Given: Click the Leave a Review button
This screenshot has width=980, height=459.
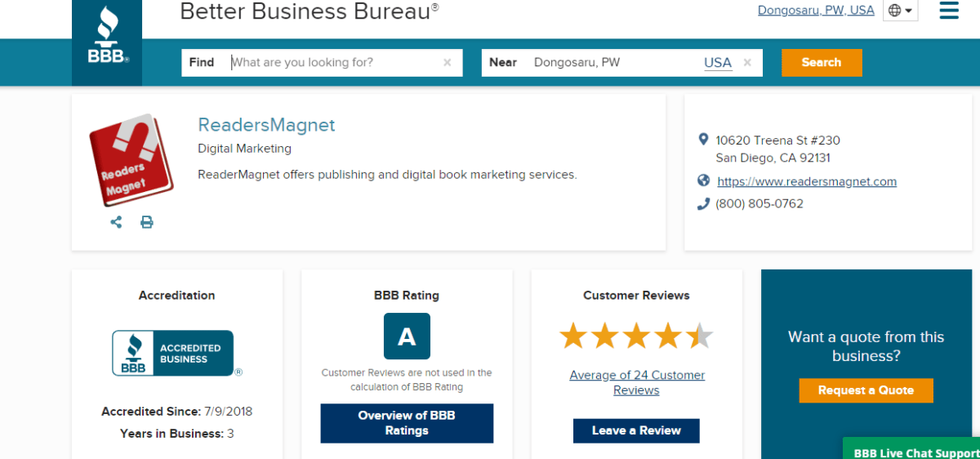Looking at the screenshot, I should (636, 430).
